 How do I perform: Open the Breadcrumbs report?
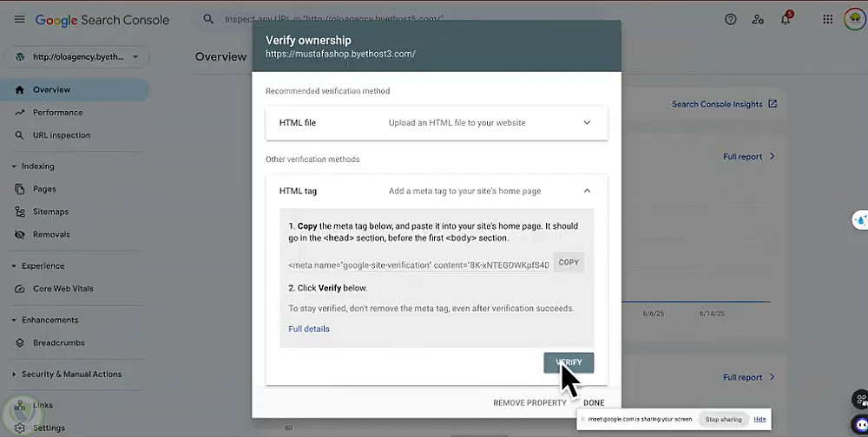coord(59,343)
